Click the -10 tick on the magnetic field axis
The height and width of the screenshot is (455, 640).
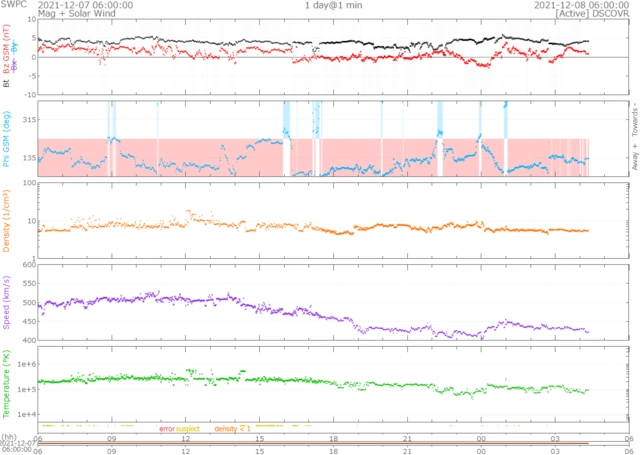[x=31, y=95]
